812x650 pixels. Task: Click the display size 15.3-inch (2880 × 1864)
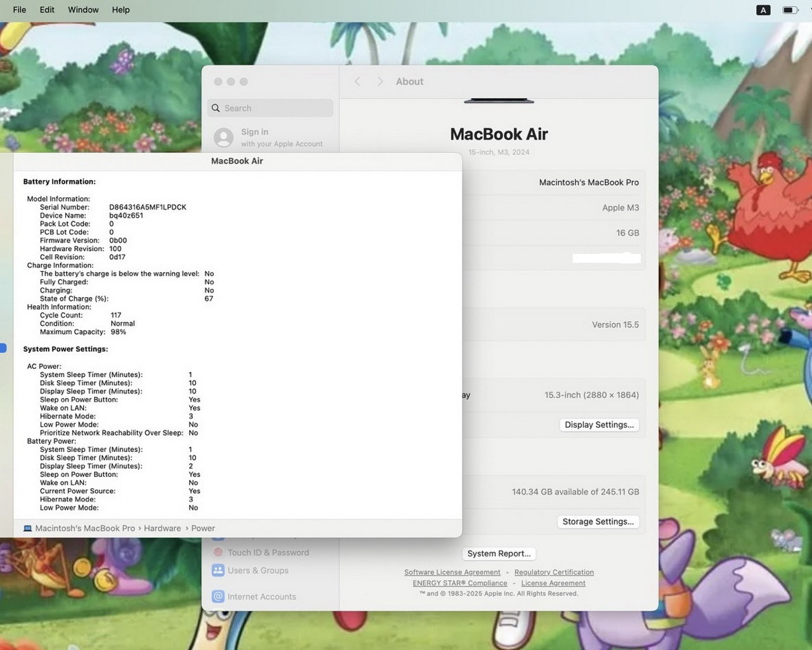point(591,395)
